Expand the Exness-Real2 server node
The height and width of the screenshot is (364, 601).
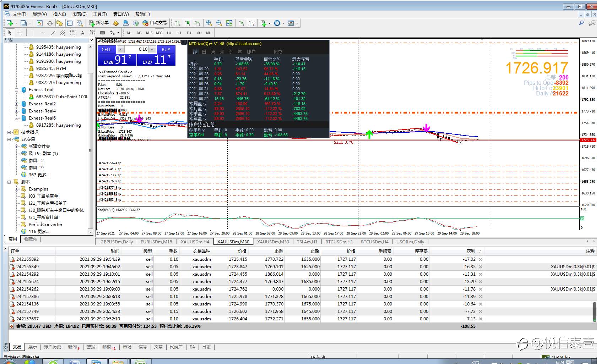coord(17,104)
